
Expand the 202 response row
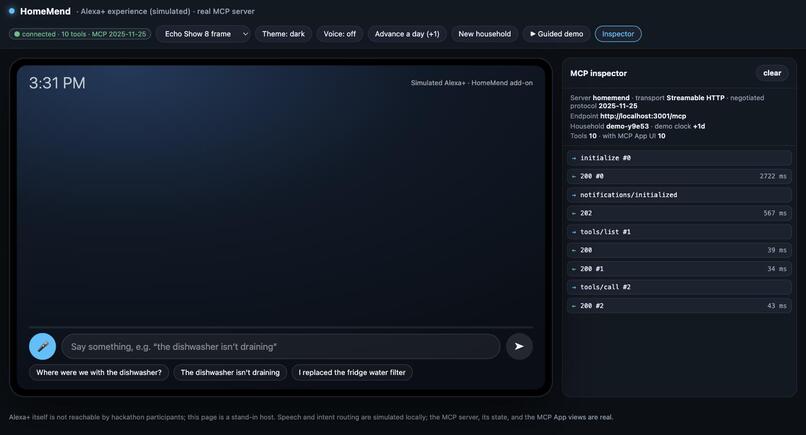pyautogui.click(x=679, y=213)
